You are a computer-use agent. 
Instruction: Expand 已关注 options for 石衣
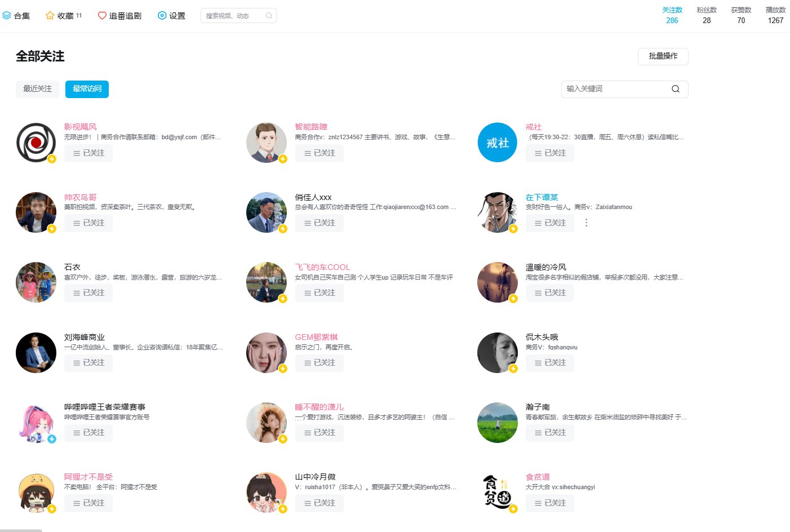88,293
